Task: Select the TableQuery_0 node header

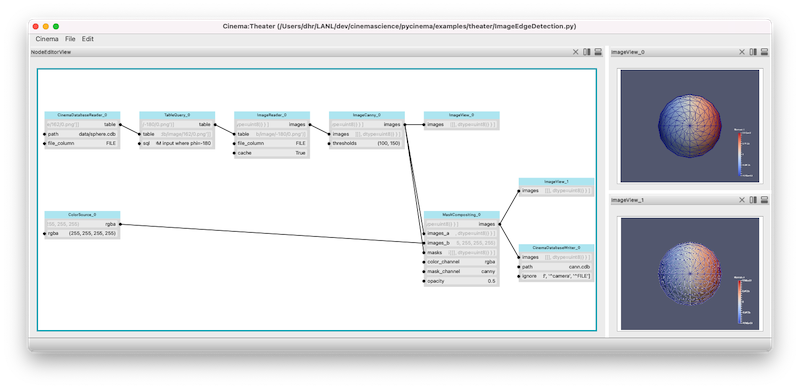Action: coord(177,115)
